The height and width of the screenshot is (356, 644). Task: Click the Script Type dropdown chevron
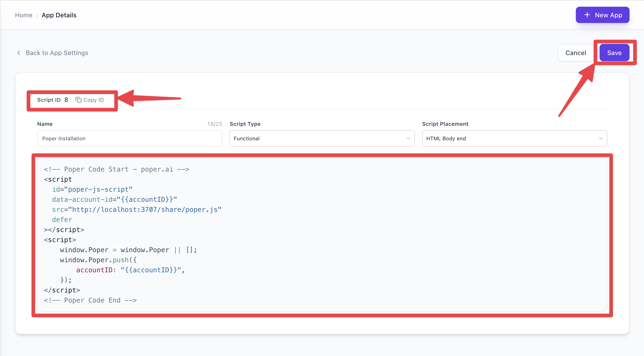(x=408, y=138)
